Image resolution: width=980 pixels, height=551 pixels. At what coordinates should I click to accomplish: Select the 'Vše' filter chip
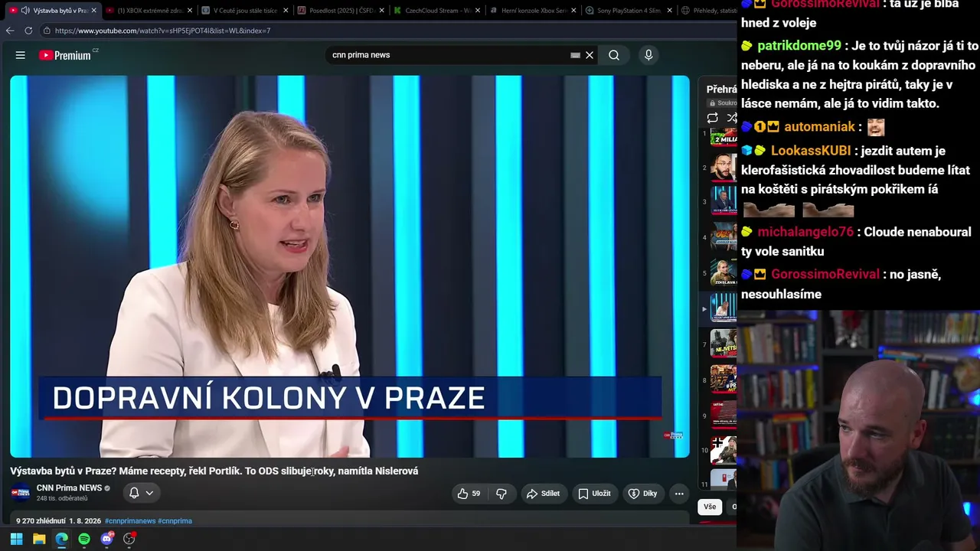710,507
